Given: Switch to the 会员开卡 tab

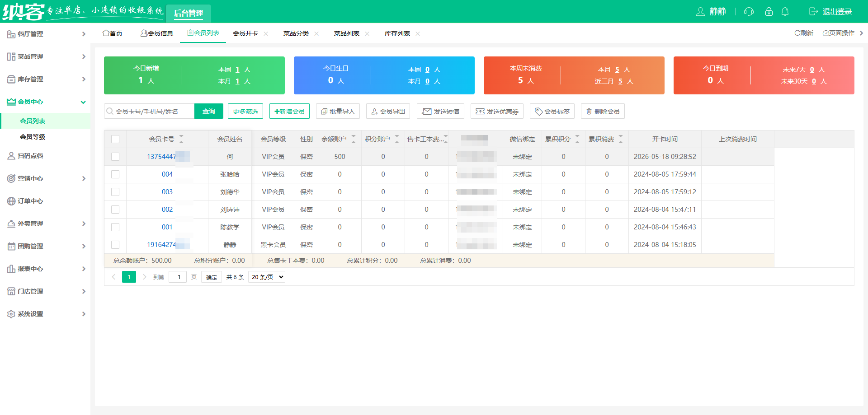Looking at the screenshot, I should tap(245, 33).
